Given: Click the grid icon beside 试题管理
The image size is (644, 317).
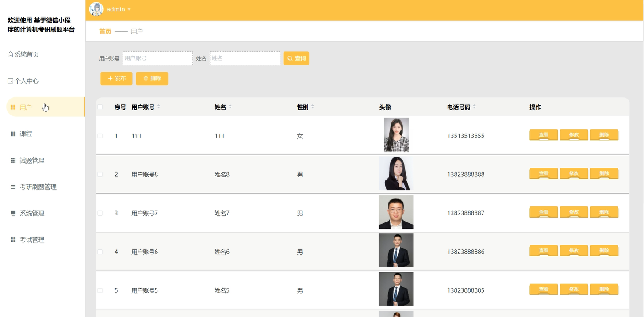Looking at the screenshot, I should coord(13,160).
